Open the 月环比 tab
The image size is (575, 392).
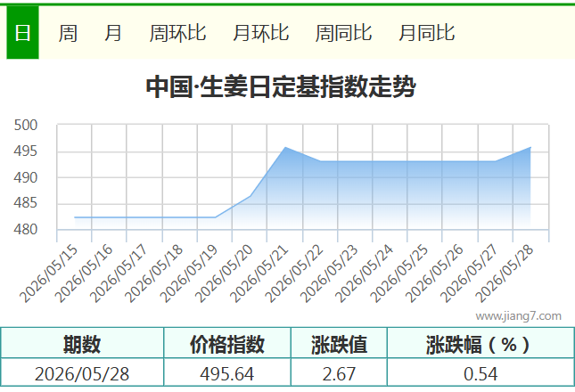(260, 33)
